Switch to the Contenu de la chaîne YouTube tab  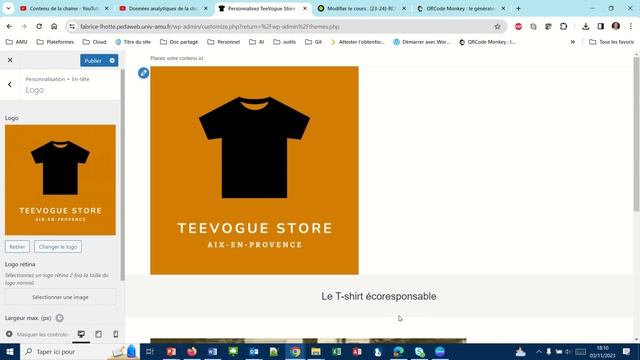click(x=64, y=8)
